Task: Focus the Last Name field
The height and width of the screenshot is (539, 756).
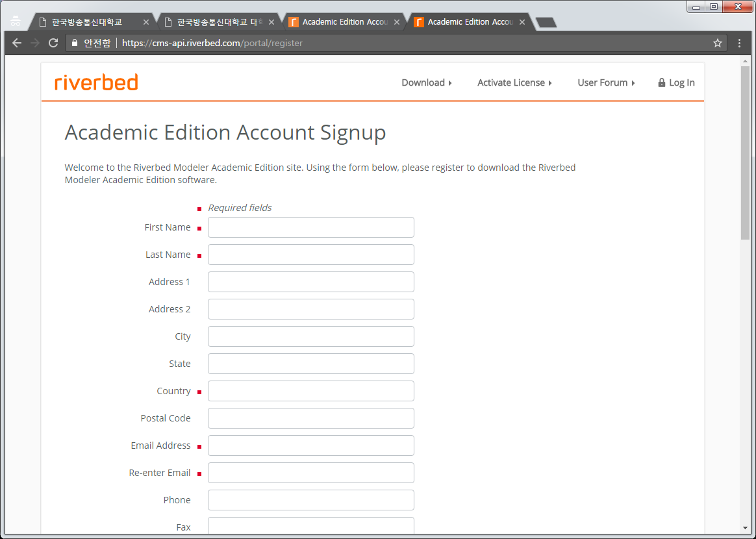Action: coord(311,255)
